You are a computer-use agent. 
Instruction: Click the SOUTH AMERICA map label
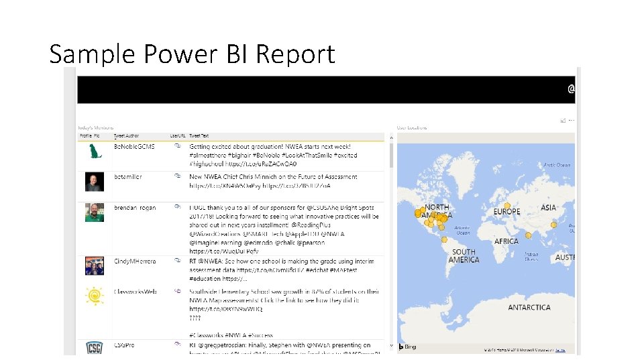(464, 255)
